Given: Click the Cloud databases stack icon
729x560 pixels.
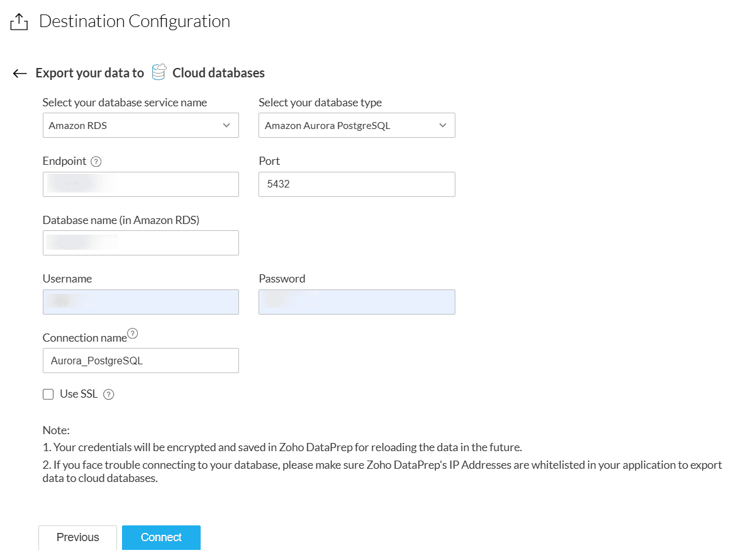Looking at the screenshot, I should pyautogui.click(x=159, y=72).
